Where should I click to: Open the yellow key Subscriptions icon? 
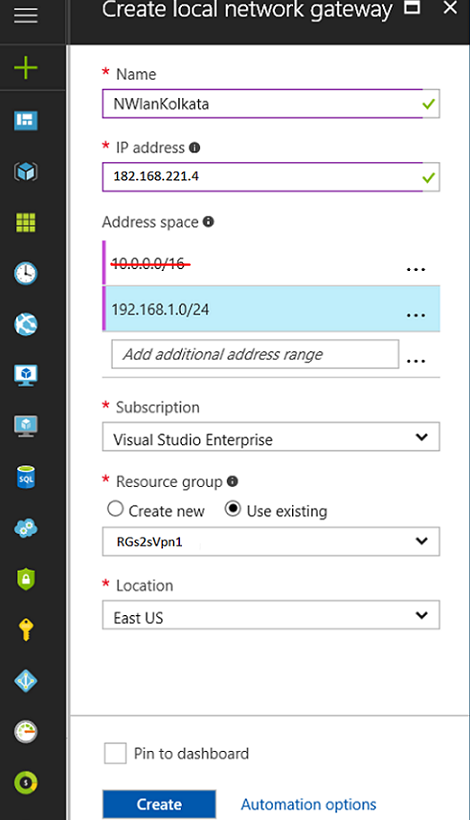pos(26,630)
